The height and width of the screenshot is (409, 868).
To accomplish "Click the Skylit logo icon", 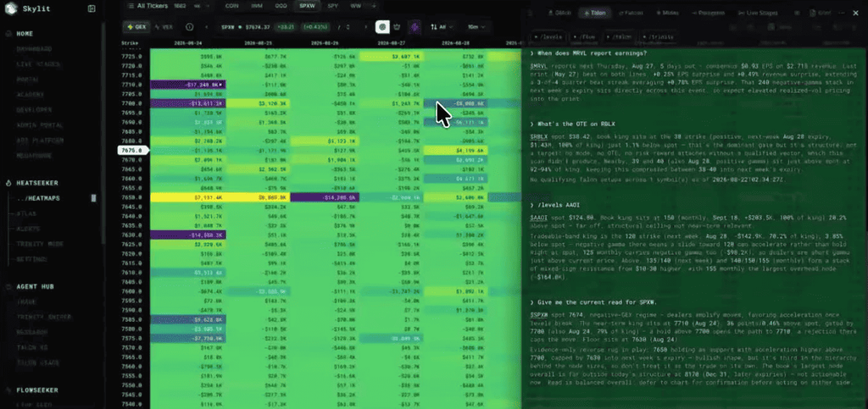I will (x=12, y=8).
